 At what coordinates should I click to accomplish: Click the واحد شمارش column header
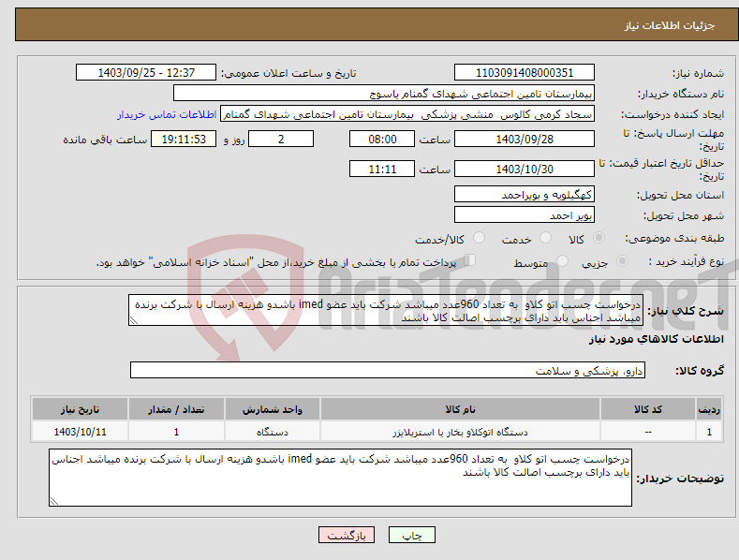273,409
